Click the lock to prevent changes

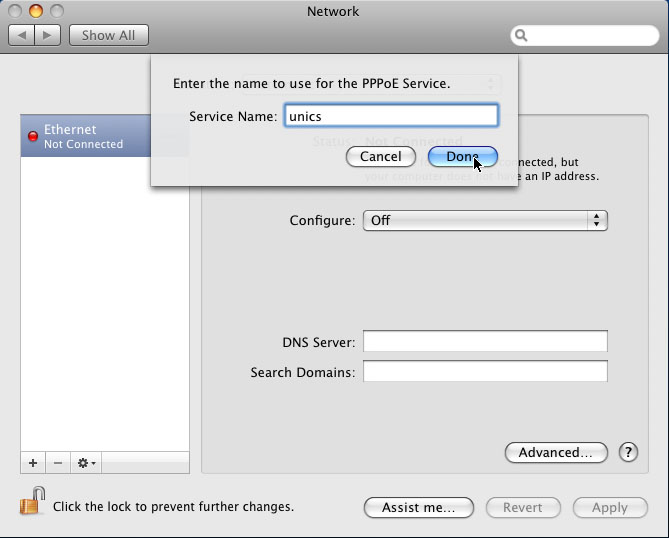(x=32, y=501)
